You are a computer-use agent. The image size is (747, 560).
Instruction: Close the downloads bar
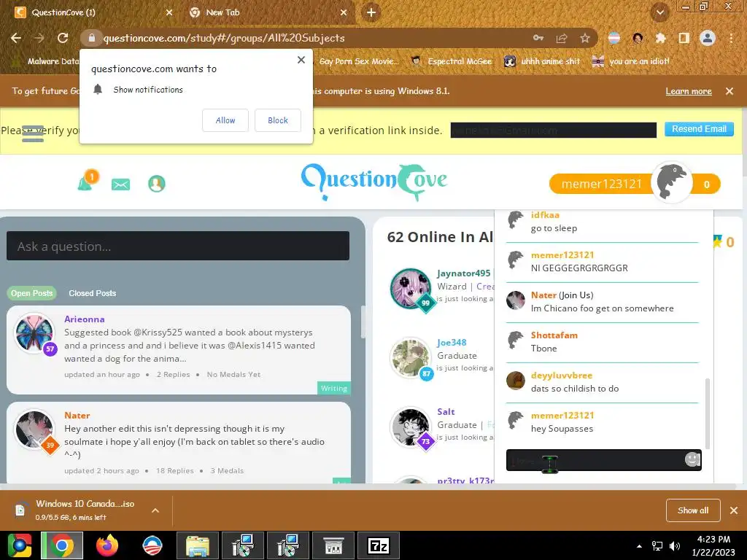coord(734,510)
